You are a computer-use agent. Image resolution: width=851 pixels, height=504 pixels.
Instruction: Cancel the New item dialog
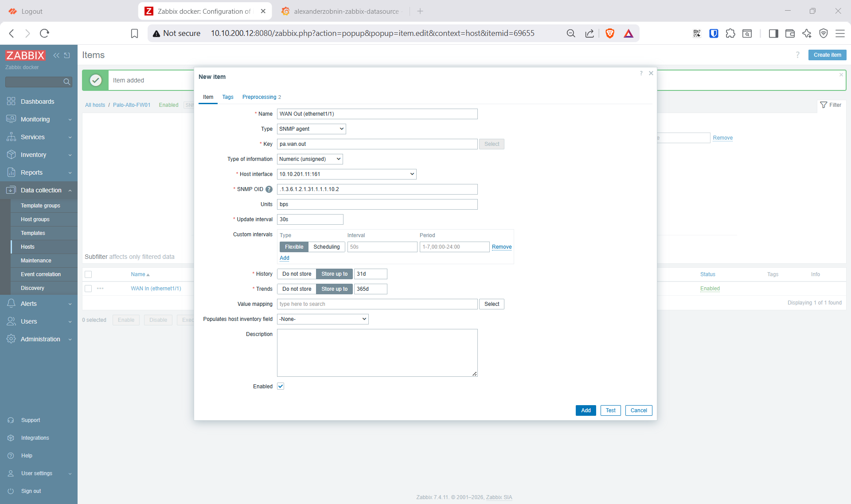coord(639,410)
